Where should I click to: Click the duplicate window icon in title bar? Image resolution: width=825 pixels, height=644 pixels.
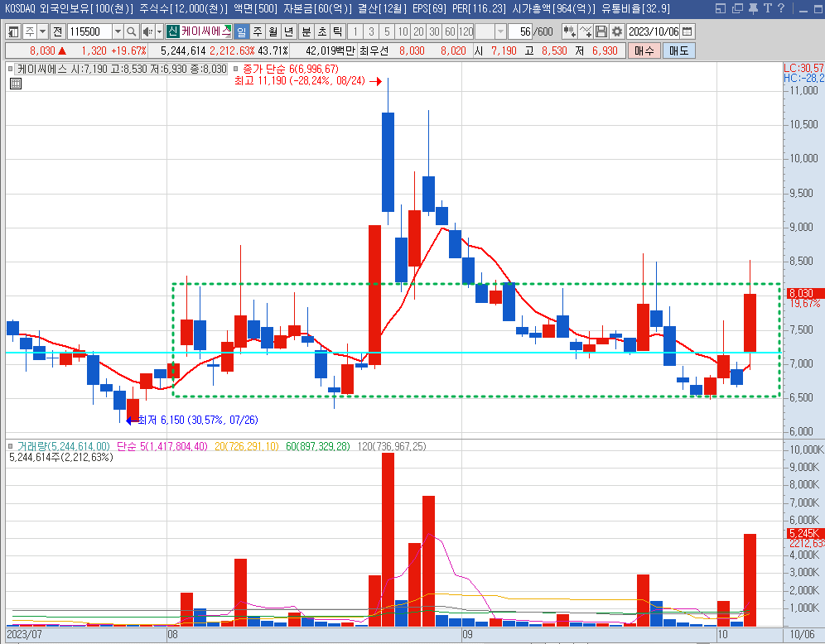click(737, 8)
